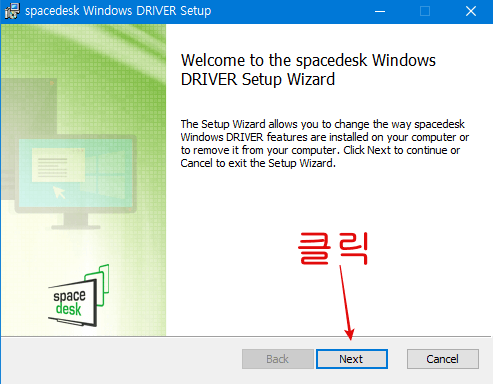Click the Next button
Viewport: 493px width, 384px height.
coord(352,359)
